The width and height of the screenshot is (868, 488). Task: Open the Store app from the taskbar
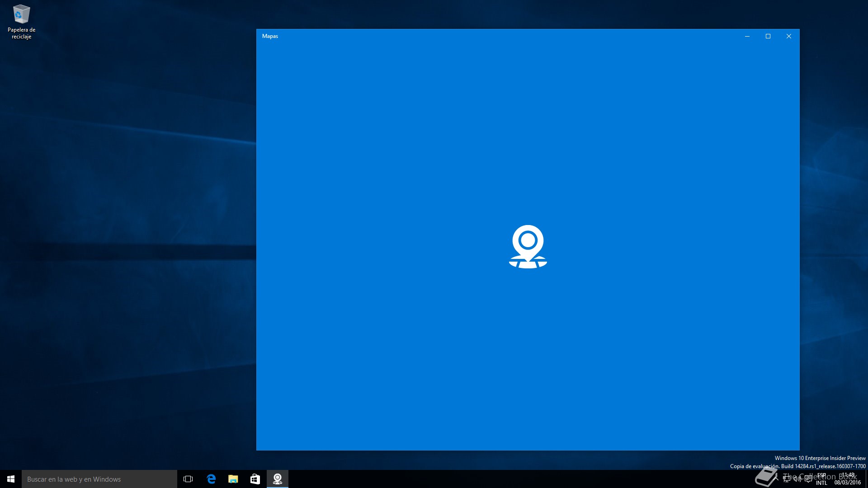click(255, 479)
